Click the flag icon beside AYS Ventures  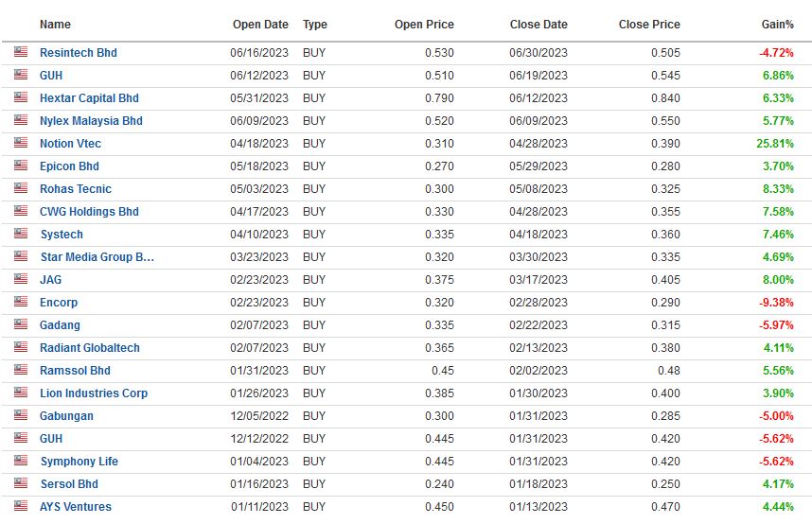[21, 506]
